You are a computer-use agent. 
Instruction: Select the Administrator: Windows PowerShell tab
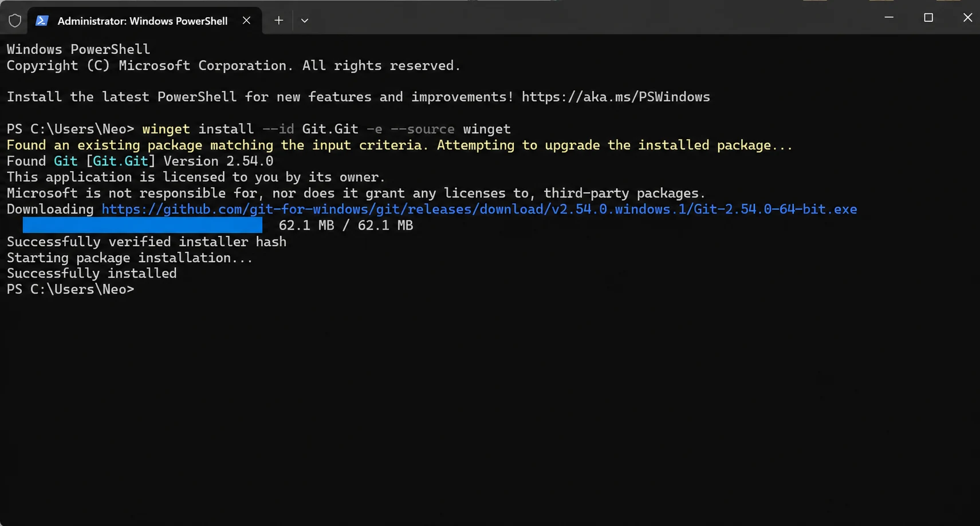click(144, 21)
